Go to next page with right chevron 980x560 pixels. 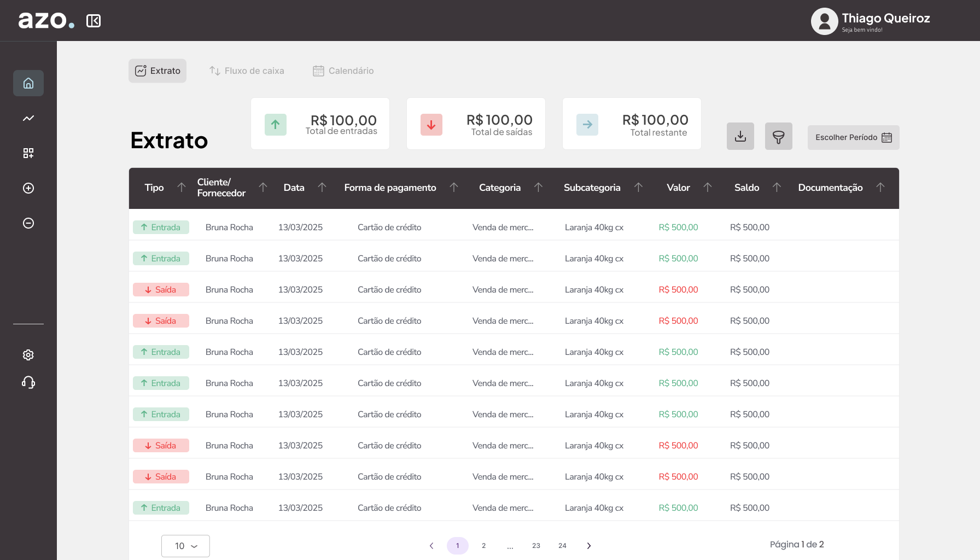tap(589, 546)
